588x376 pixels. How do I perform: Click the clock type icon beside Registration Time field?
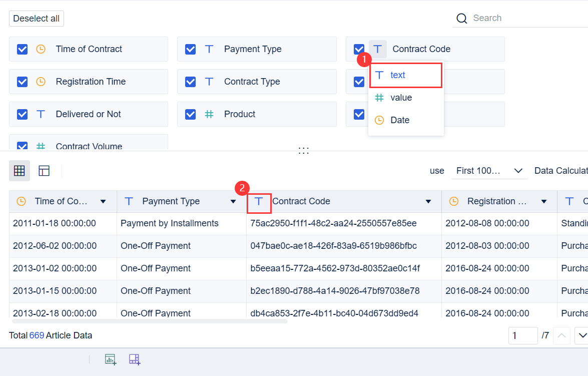(41, 82)
